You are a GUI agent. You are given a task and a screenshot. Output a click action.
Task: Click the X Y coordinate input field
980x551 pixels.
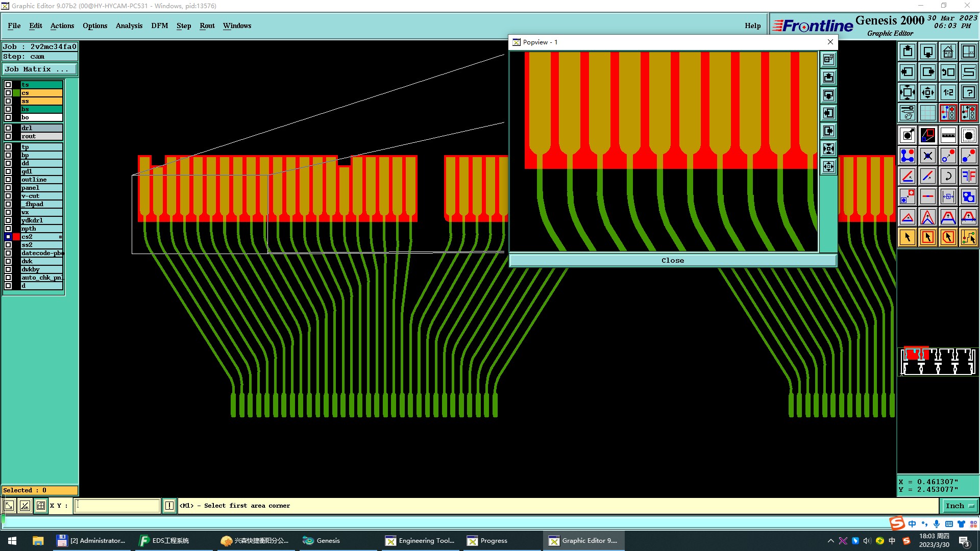point(117,506)
